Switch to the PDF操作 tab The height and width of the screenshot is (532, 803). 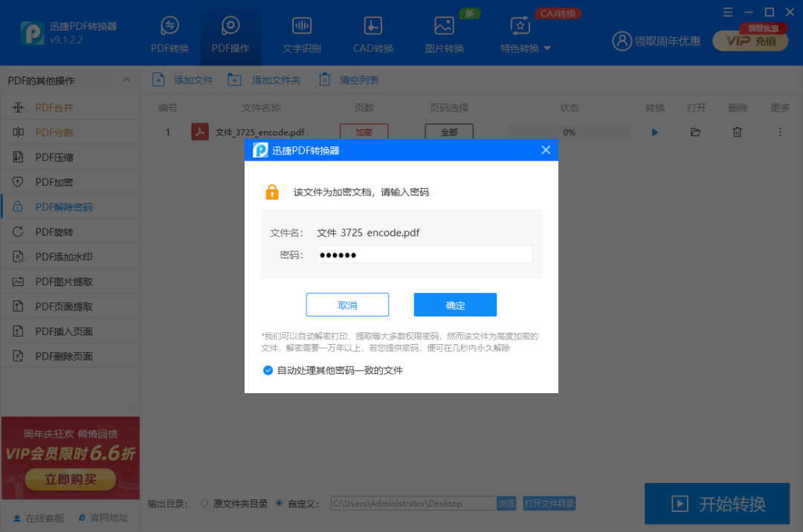[230, 34]
